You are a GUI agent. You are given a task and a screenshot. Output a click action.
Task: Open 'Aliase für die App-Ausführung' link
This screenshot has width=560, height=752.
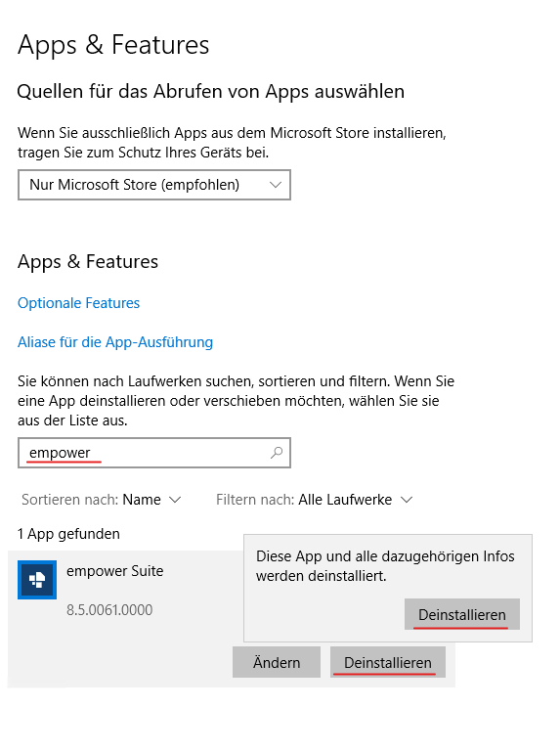pyautogui.click(x=115, y=342)
